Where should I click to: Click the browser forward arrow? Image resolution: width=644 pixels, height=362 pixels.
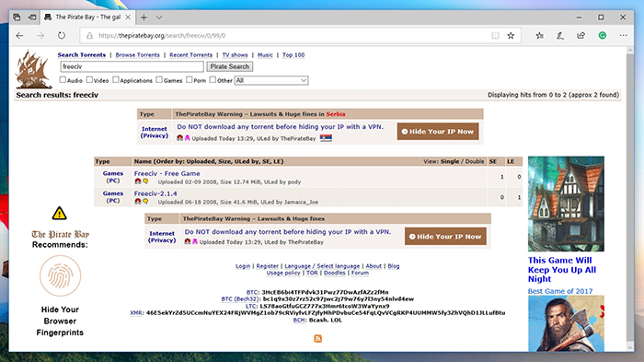point(40,36)
